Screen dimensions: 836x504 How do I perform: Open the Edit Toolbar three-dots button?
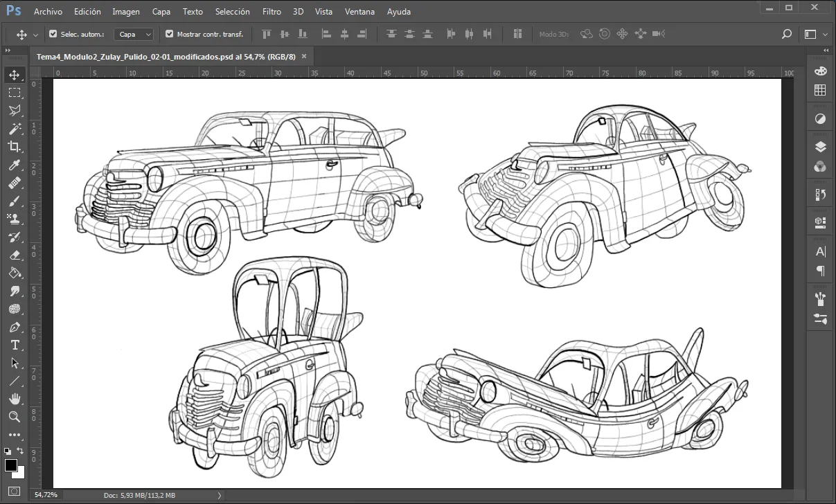point(14,435)
